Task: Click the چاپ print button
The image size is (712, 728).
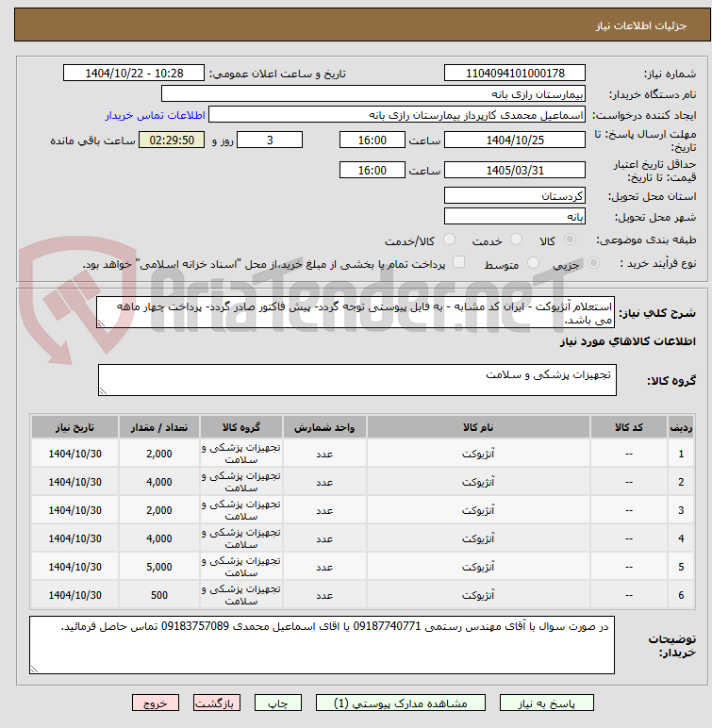Action: coord(278,703)
